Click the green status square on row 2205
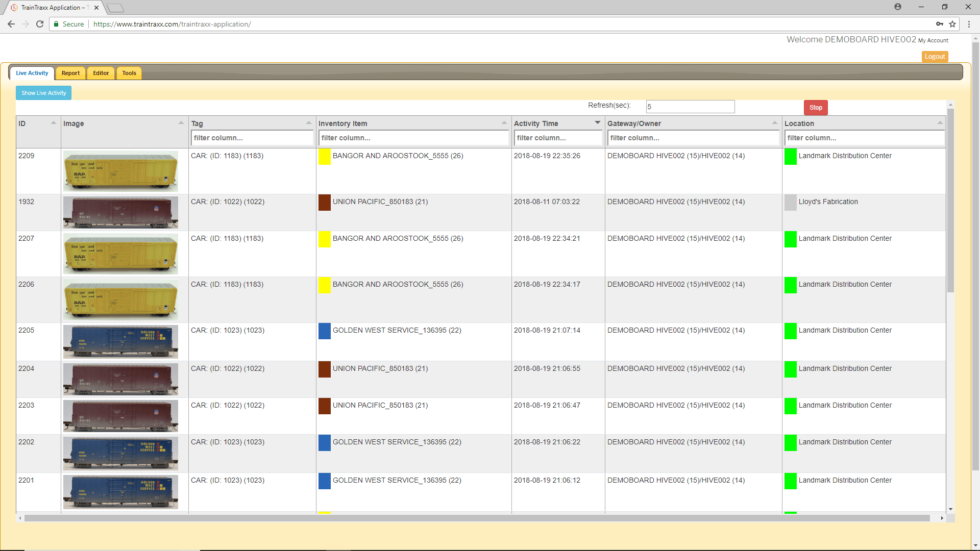Screen dimensions: 980x551 pyautogui.click(x=791, y=331)
